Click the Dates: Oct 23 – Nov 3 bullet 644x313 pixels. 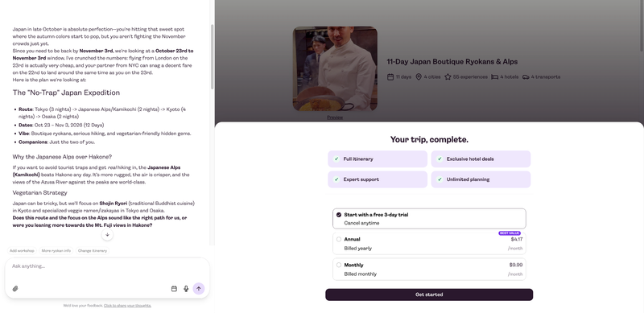point(61,125)
